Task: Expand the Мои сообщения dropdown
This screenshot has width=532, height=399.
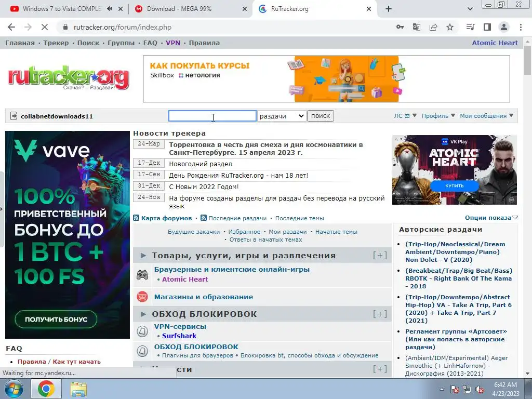Action: click(x=486, y=116)
